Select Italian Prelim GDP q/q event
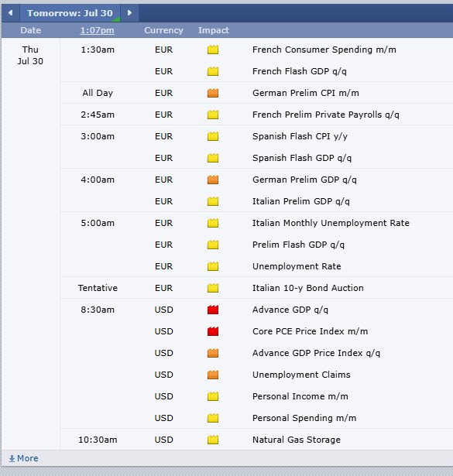This screenshot has height=476, width=453. click(x=301, y=201)
